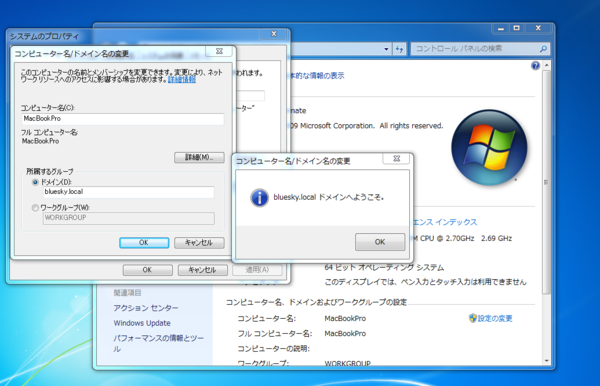Close the コンピューター名/ドメイン名の変更 settings dialog

219,51
